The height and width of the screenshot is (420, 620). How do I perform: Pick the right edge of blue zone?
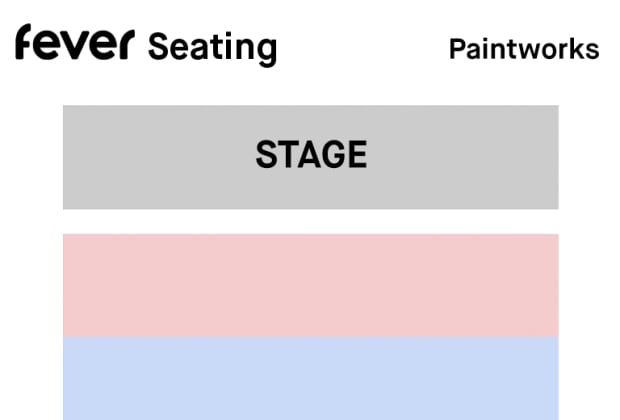[x=556, y=378]
